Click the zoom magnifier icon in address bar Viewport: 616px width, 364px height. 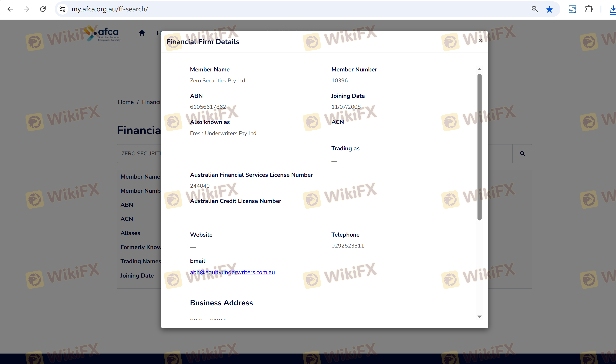tap(535, 9)
